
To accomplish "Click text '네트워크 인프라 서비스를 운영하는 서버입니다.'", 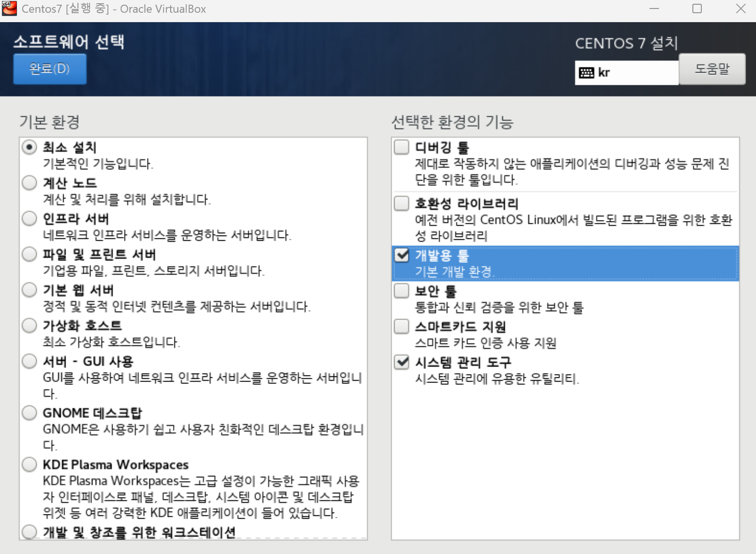I will pyautogui.click(x=167, y=235).
